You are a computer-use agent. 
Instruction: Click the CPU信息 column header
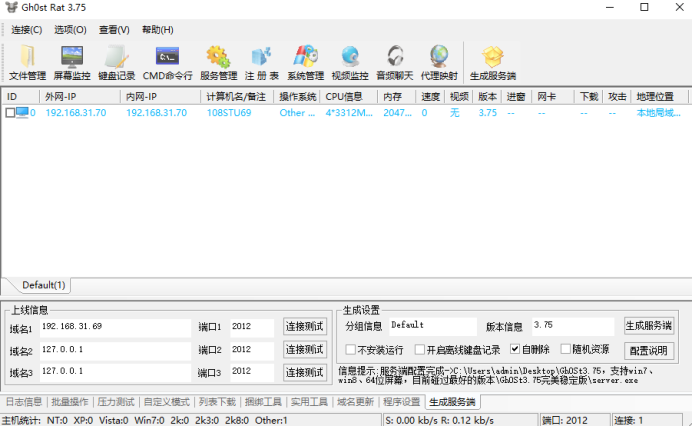349,96
